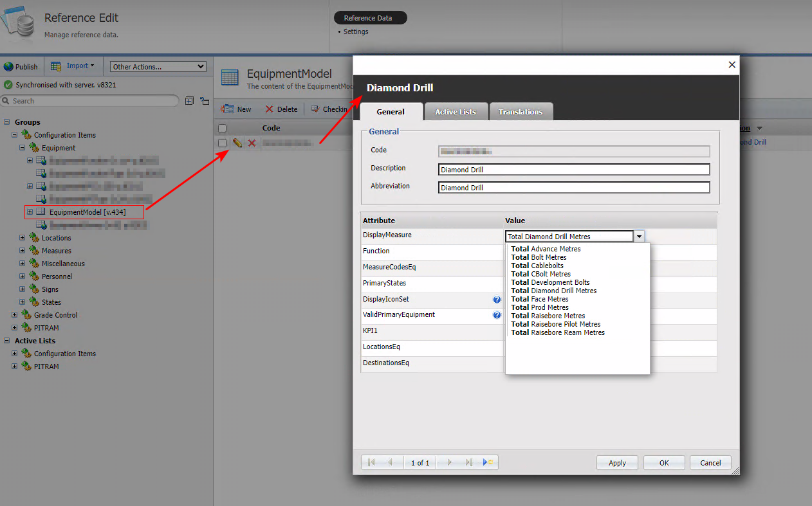Viewport: 812px width, 506px height.
Task: Go to the last record navigation icon
Action: pyautogui.click(x=469, y=462)
